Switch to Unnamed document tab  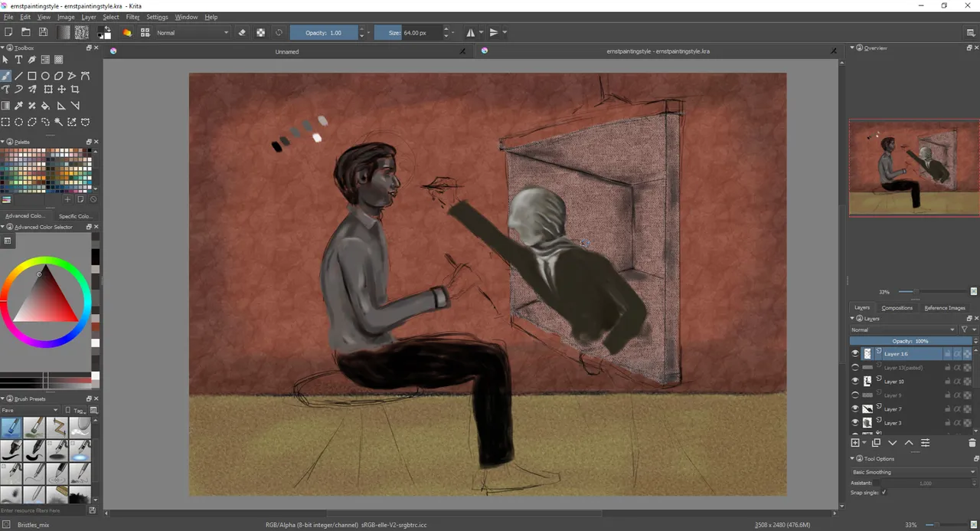(287, 51)
